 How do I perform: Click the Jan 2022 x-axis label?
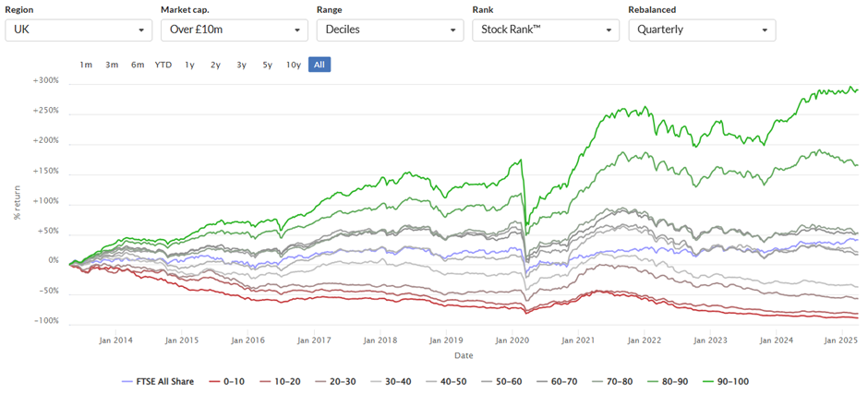pos(644,340)
